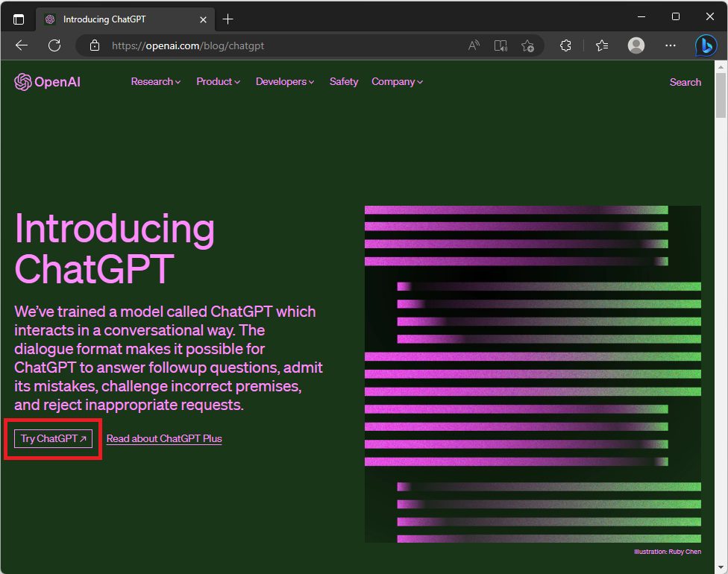
Task: Open Bing chat sidebar
Action: click(706, 45)
